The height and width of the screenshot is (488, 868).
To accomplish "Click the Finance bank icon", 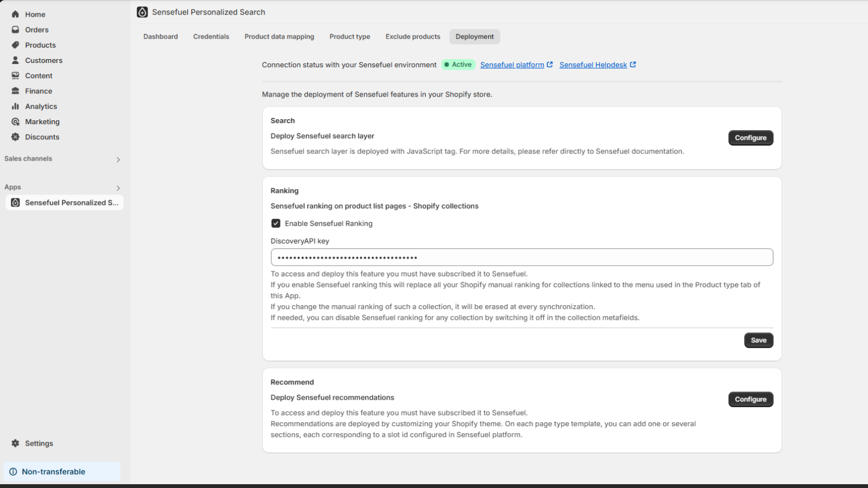I will tap(15, 91).
